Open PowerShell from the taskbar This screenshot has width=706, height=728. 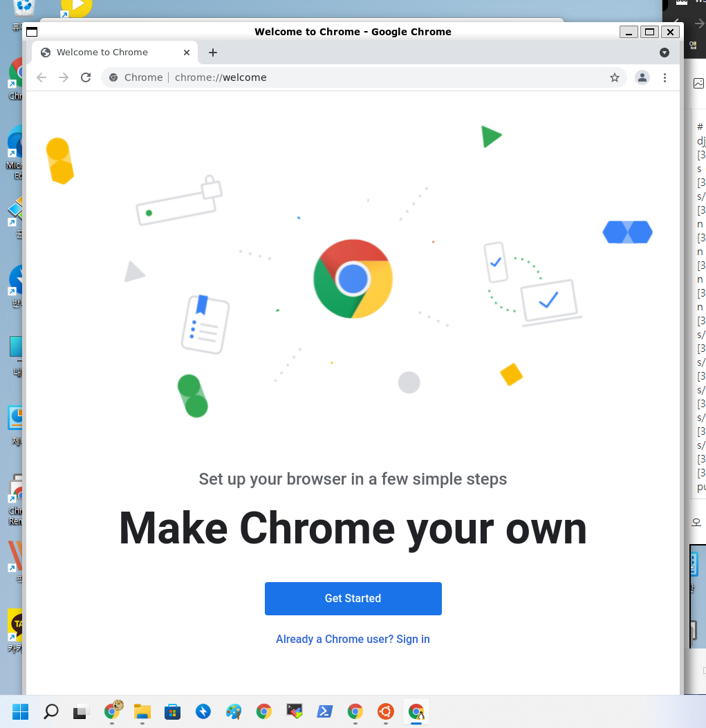click(325, 711)
